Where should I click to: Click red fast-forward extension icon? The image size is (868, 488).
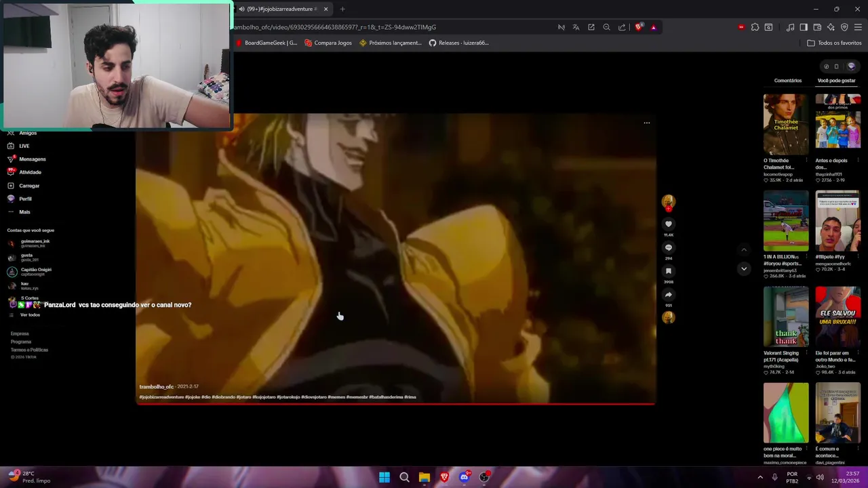(x=741, y=27)
